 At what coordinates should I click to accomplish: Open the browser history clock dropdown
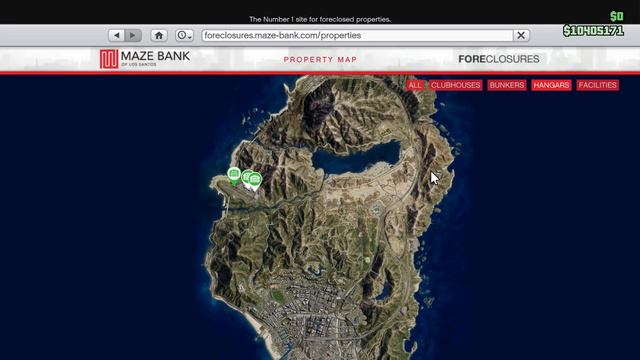[x=184, y=36]
